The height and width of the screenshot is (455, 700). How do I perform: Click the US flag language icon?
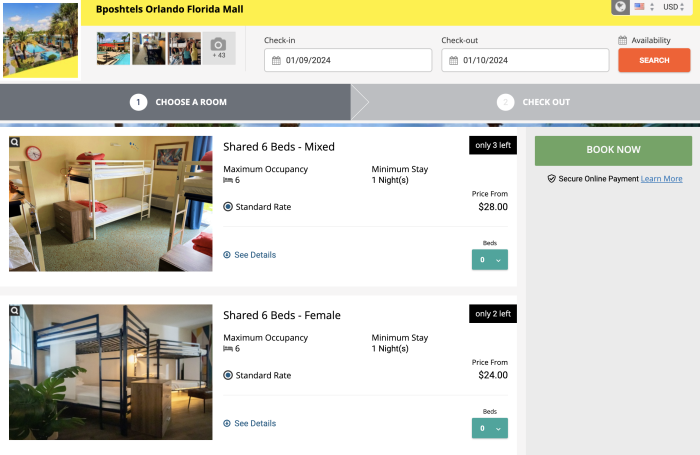tap(640, 7)
